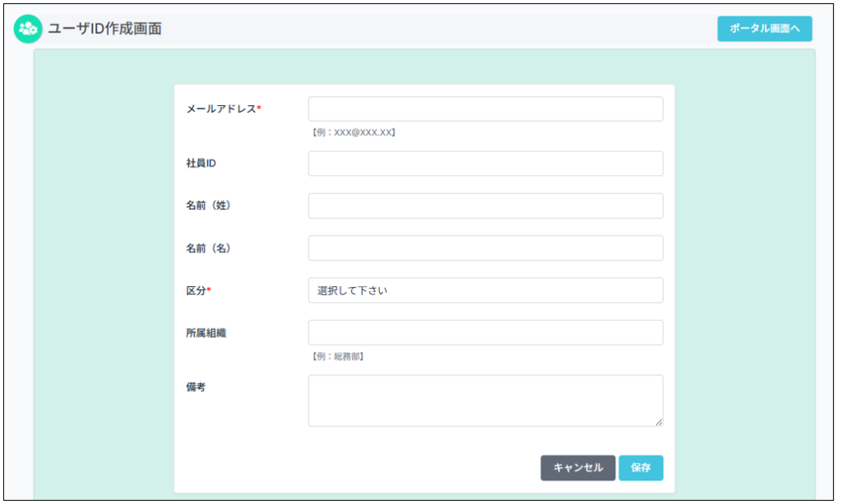Click the ポータル画面へ button
The image size is (842, 504).
(x=764, y=29)
